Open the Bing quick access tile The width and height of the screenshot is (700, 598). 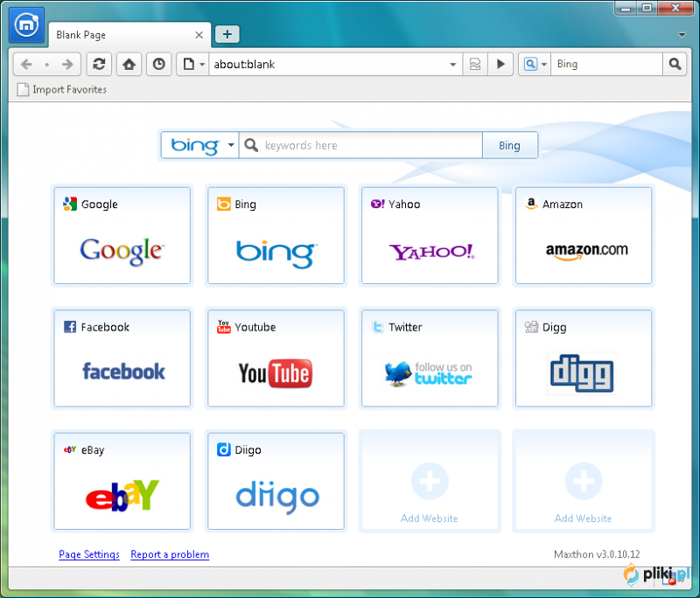coord(276,235)
